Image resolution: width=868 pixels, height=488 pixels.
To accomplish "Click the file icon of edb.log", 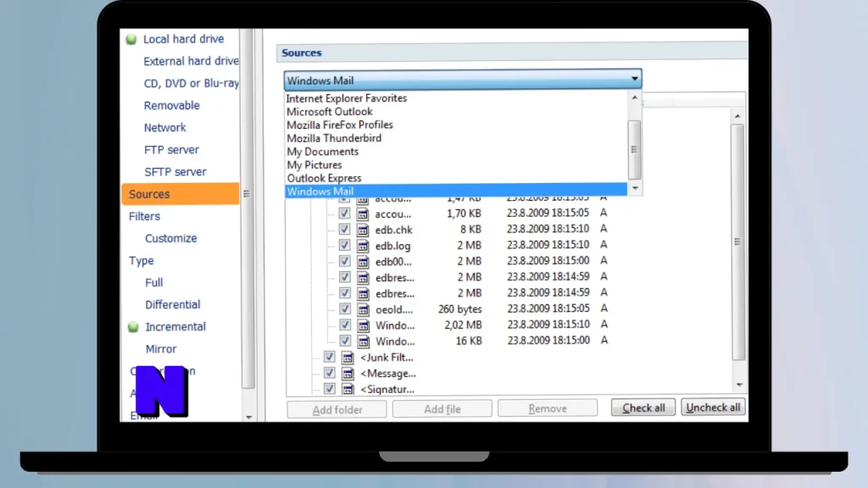I will coord(363,246).
